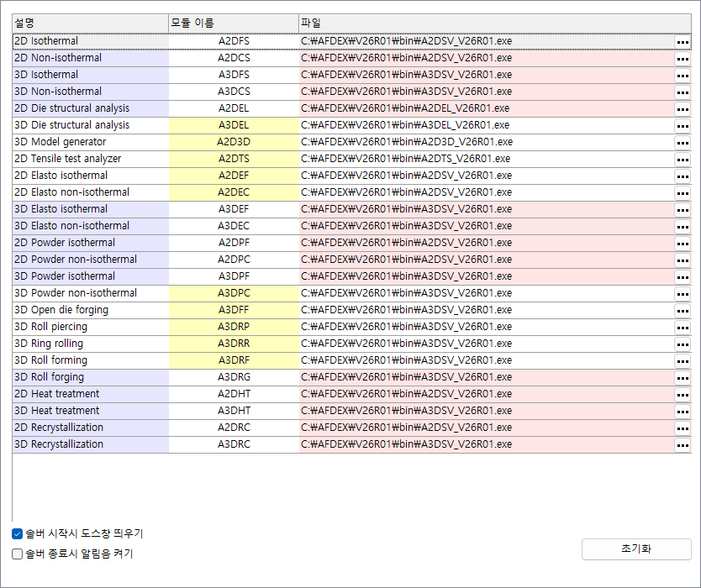This screenshot has width=701, height=588.
Task: Click the 파일 column header
Action: [x=495, y=24]
